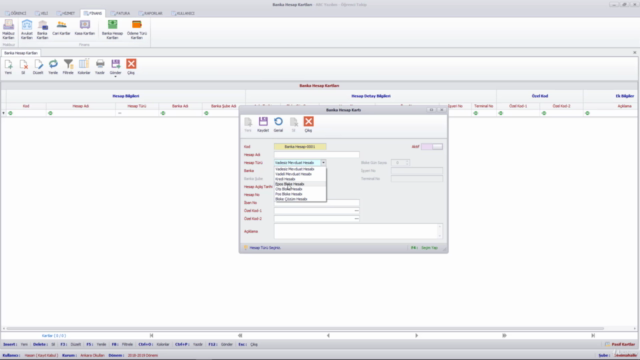Click the Düzelt edit icon
This screenshot has width=640, height=360.
coord(38,67)
